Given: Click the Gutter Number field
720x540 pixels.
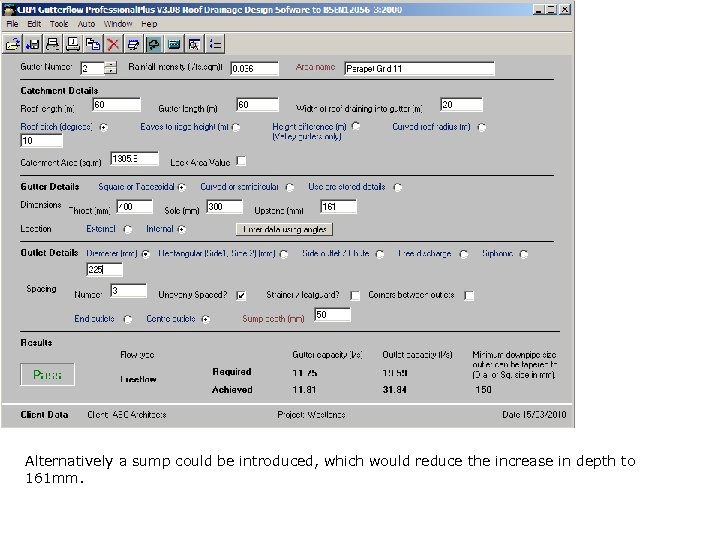Looking at the screenshot, I should pos(92,68).
